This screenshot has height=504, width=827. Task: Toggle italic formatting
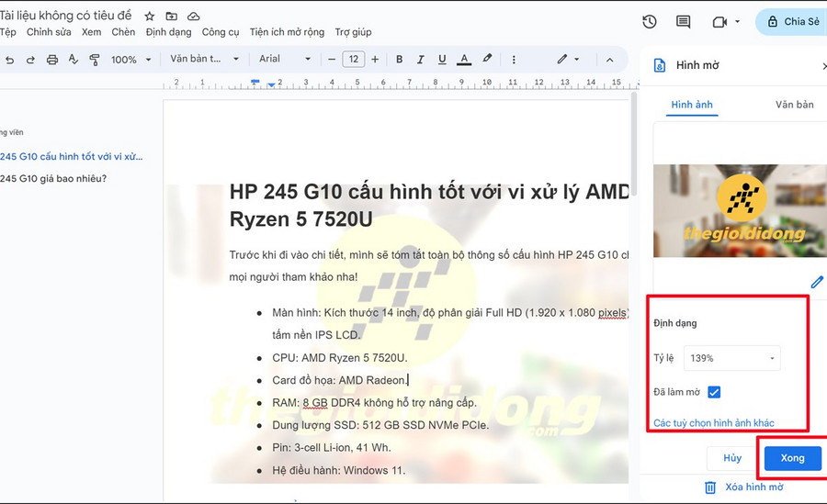(420, 59)
